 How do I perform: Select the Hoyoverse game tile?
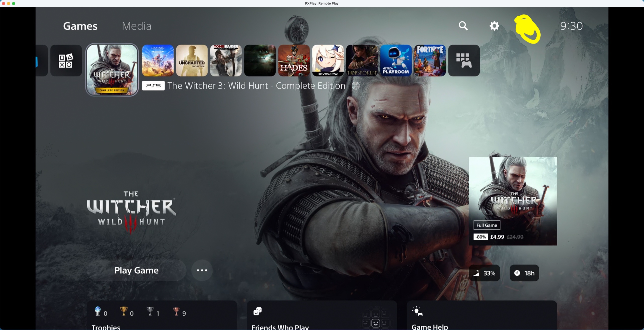tap(328, 60)
